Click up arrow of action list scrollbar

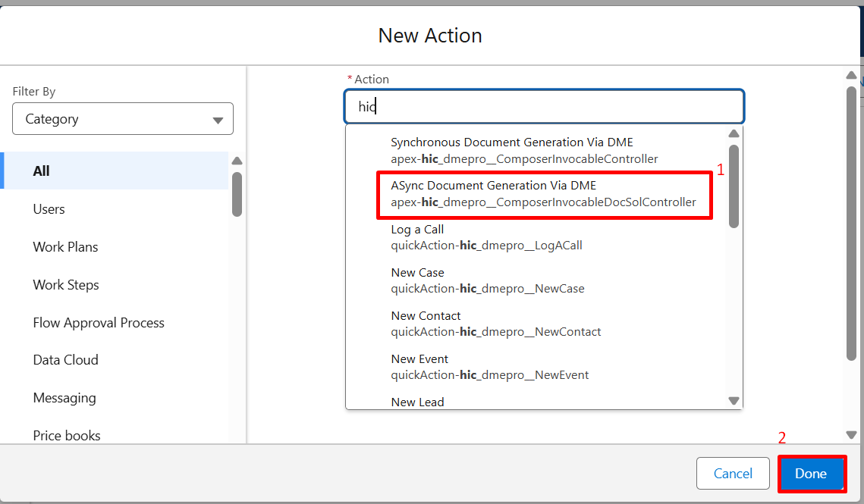point(734,133)
